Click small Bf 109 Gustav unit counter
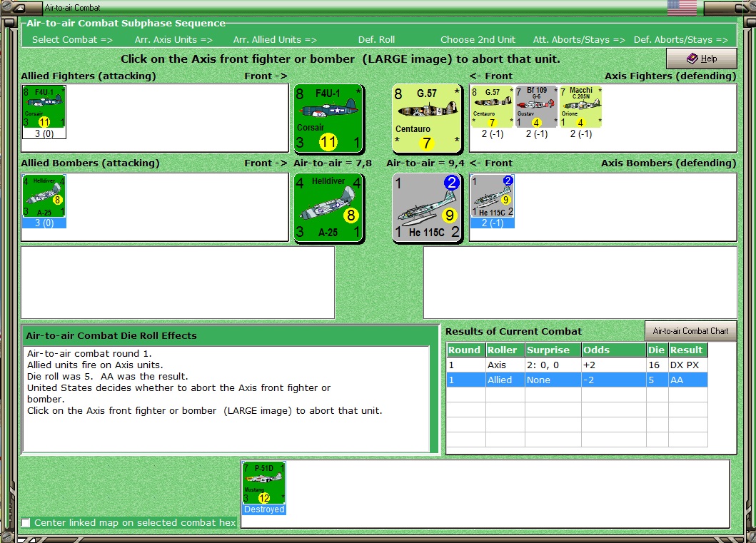Image resolution: width=756 pixels, height=543 pixels. 536,106
